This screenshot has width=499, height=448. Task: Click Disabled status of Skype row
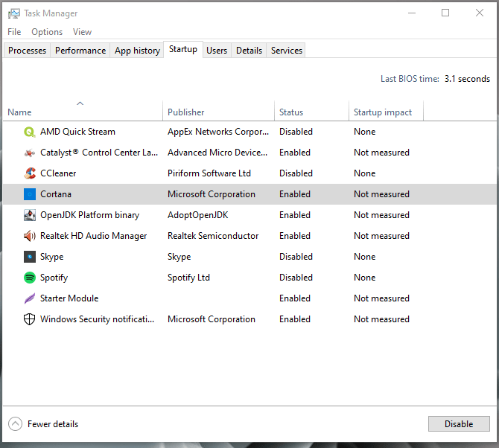pos(296,257)
